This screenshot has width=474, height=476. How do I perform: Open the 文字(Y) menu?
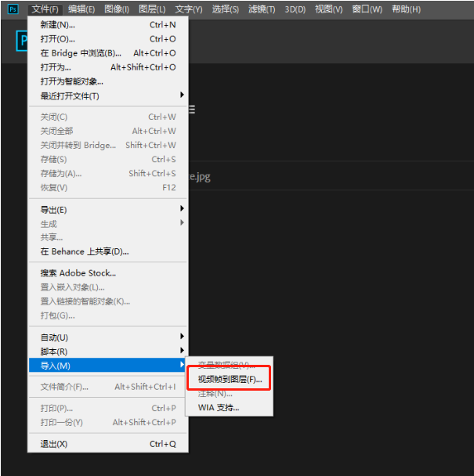pyautogui.click(x=189, y=9)
